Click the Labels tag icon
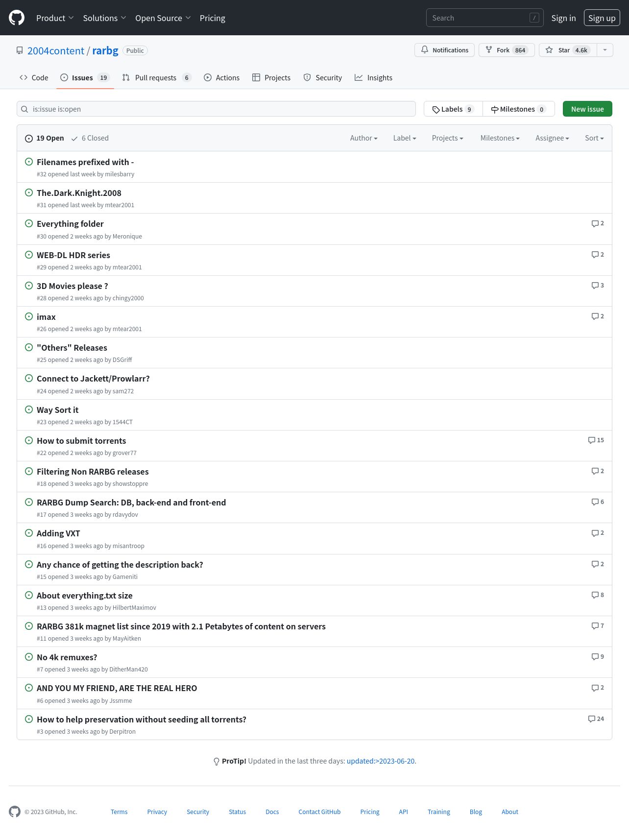This screenshot has height=840, width=629. [436, 109]
